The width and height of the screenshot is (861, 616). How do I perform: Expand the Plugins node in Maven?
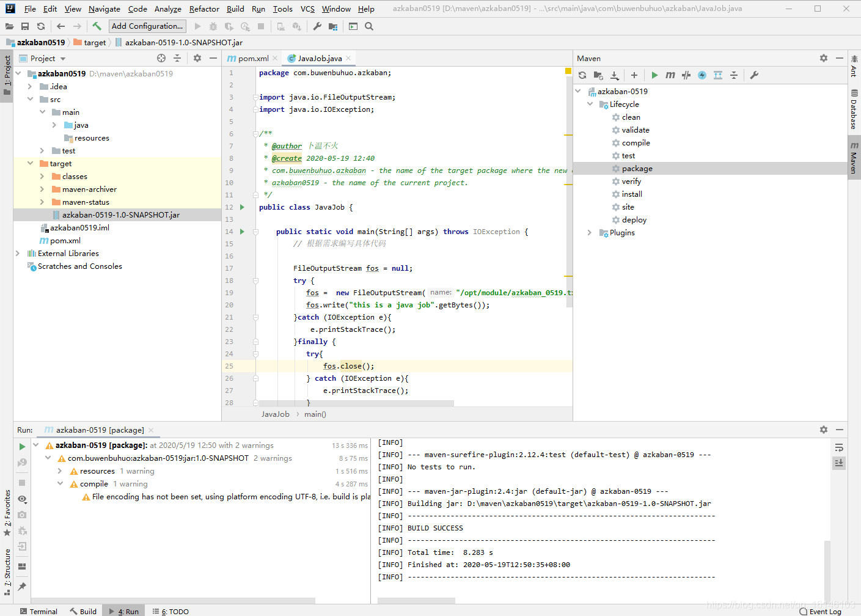590,233
